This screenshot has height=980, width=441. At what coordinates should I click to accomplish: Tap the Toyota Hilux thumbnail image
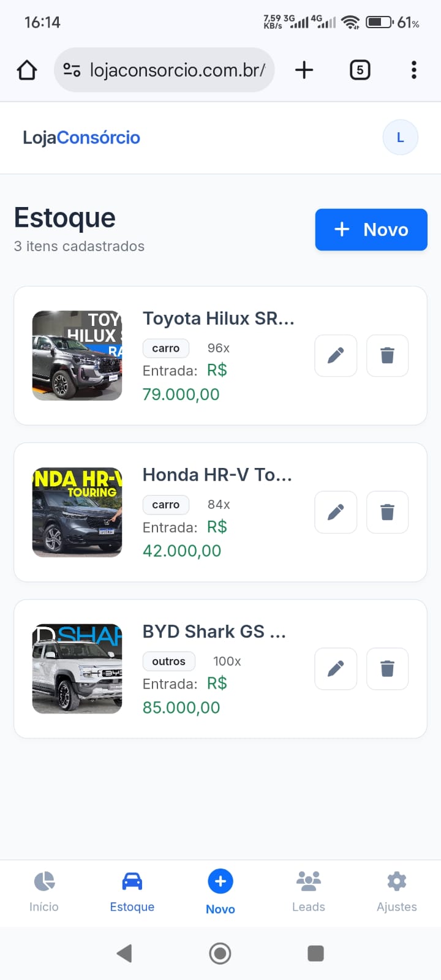pos(77,355)
